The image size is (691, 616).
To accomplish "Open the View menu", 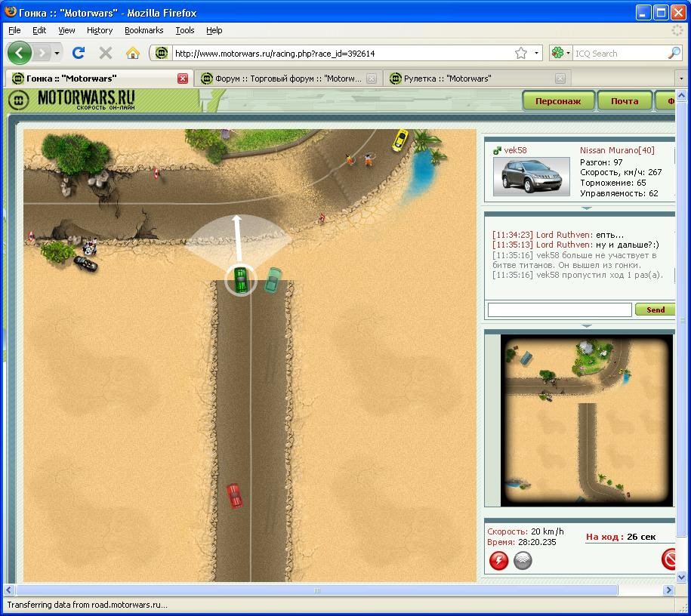I will click(x=66, y=30).
